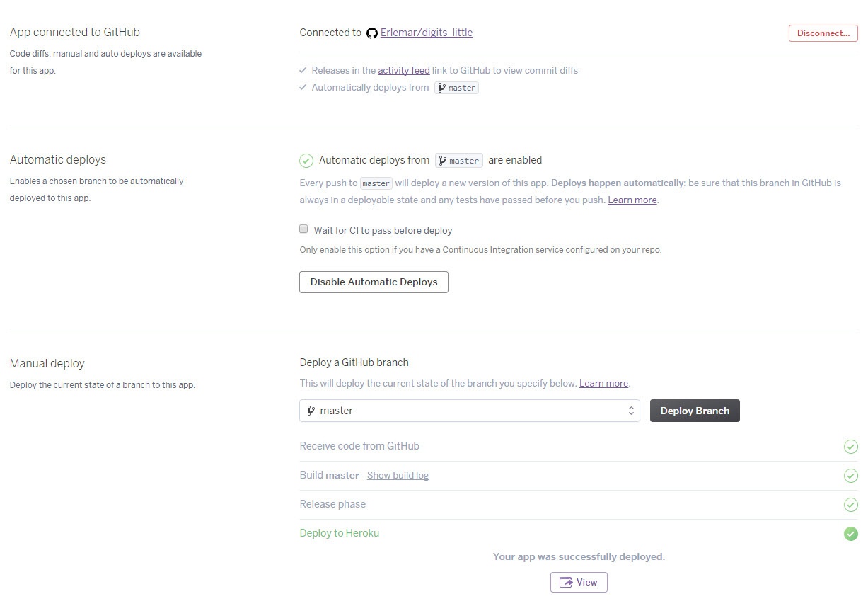Open the master branch selection dropdown
The width and height of the screenshot is (868, 611).
(468, 411)
